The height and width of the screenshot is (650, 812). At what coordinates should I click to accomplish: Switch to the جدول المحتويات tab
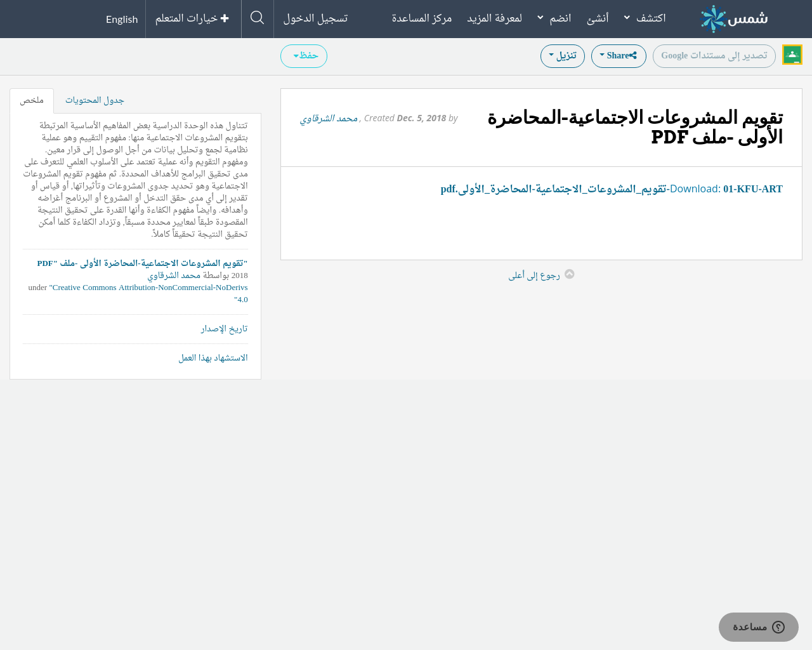[94, 99]
